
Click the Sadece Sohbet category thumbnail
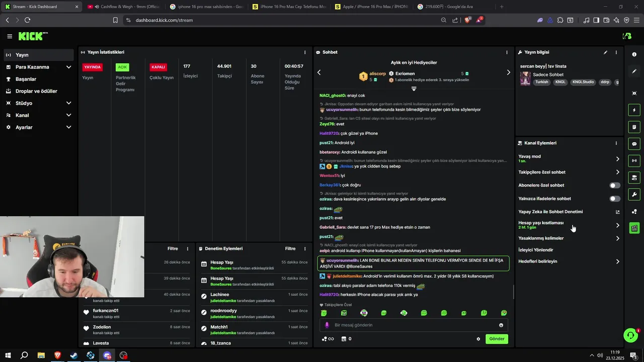pyautogui.click(x=525, y=78)
